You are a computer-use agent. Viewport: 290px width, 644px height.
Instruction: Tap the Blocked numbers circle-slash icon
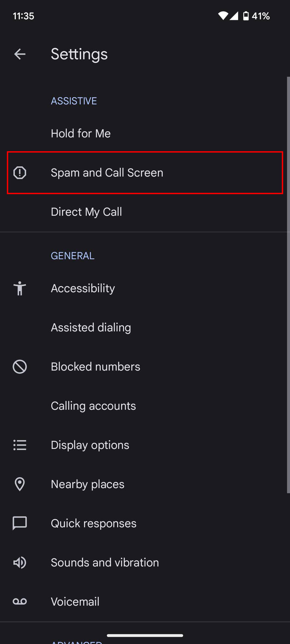click(x=20, y=367)
